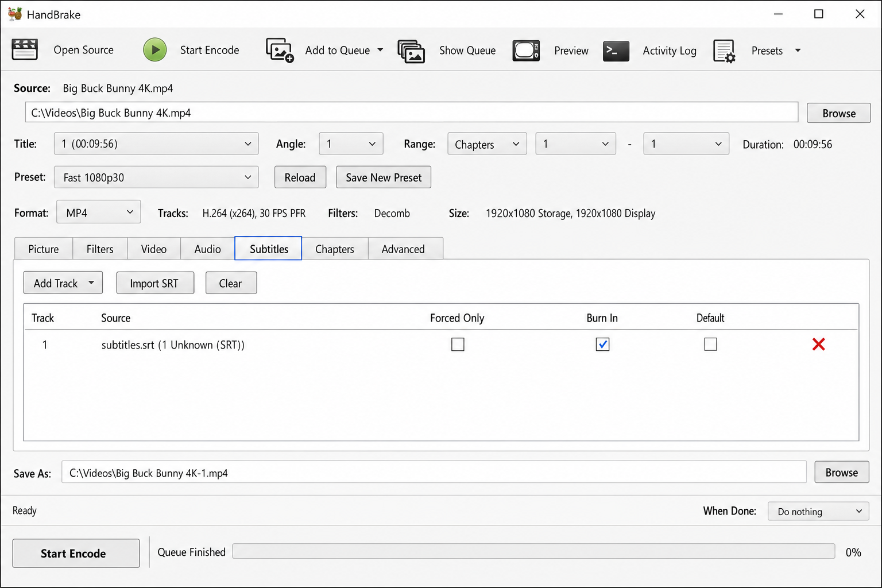Open the Preset Fast 1080p30 dropdown
This screenshot has height=588, width=882.
pyautogui.click(x=156, y=177)
